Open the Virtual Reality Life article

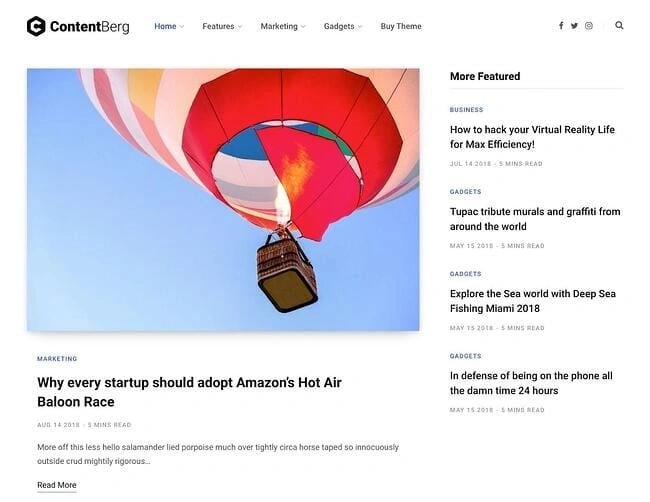click(x=532, y=137)
